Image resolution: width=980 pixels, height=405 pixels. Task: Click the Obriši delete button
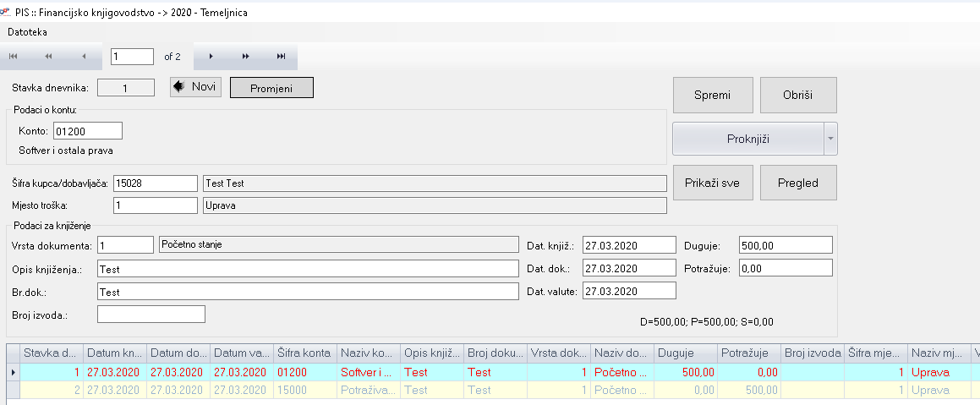[x=798, y=95]
